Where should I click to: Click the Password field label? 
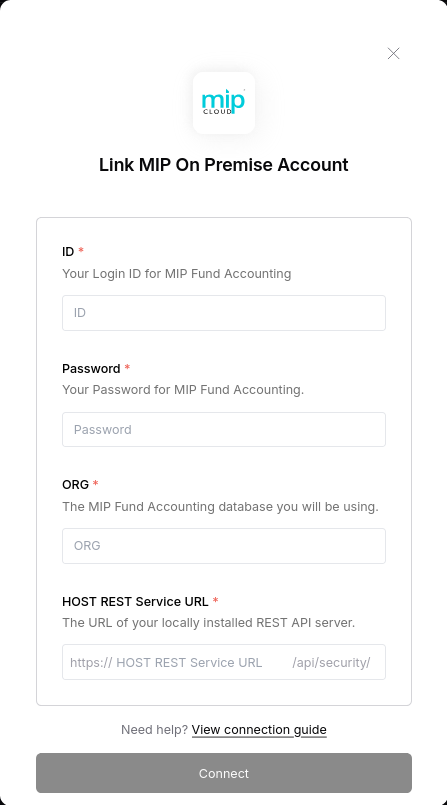coord(91,369)
